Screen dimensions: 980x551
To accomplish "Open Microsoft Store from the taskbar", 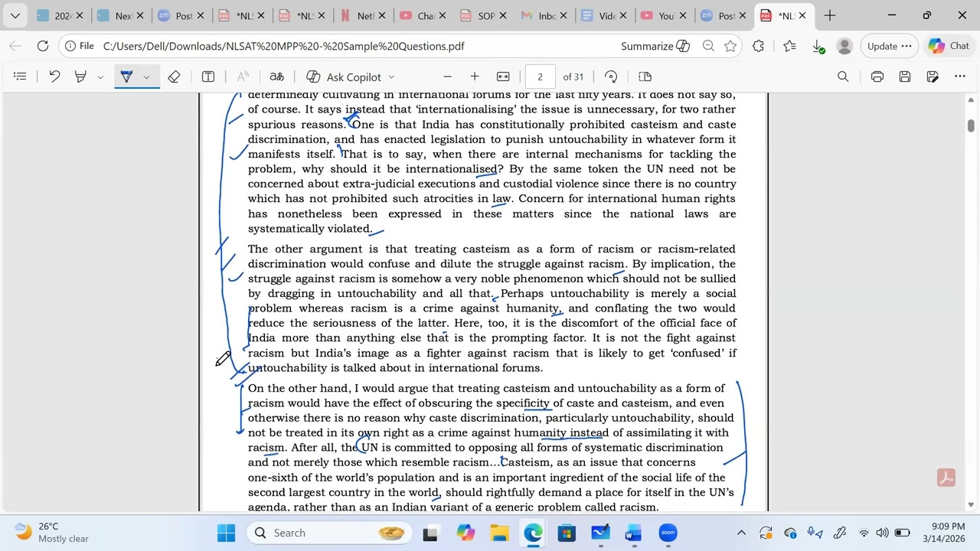I will [567, 533].
